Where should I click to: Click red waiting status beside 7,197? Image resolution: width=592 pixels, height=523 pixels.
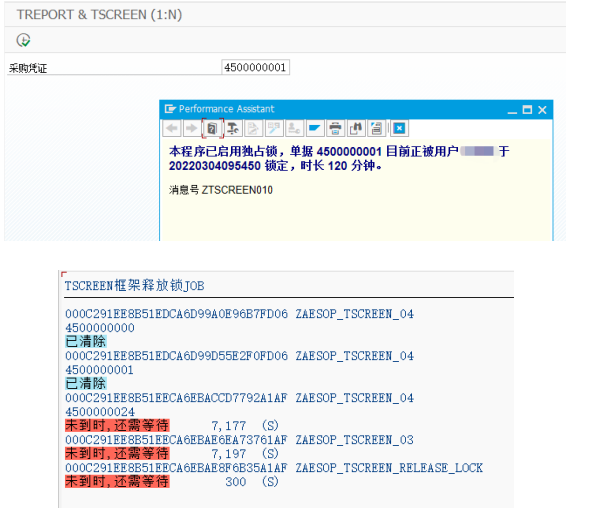click(x=117, y=454)
